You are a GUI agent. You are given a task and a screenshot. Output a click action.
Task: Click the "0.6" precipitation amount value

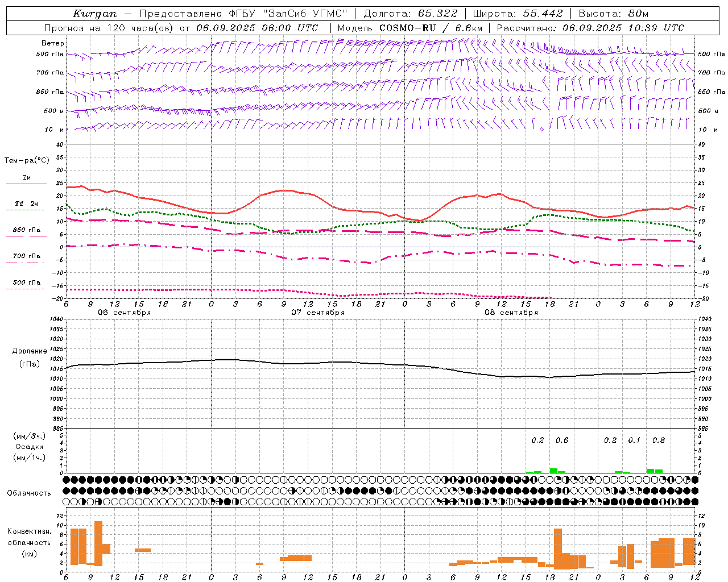point(562,440)
